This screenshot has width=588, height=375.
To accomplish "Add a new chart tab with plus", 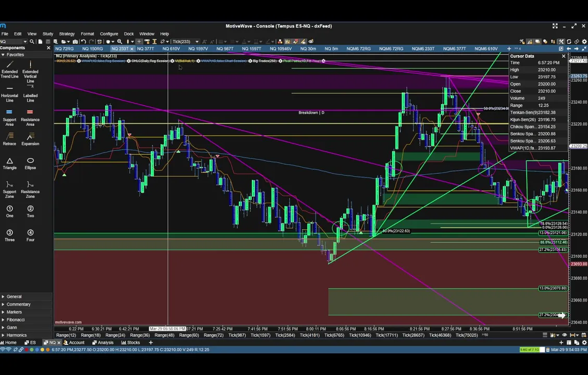I will (x=509, y=49).
